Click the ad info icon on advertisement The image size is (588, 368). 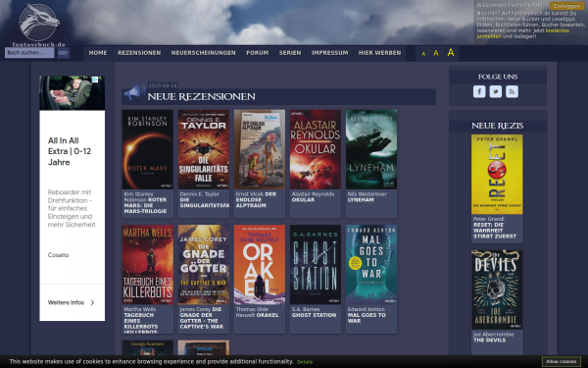pyautogui.click(x=95, y=79)
